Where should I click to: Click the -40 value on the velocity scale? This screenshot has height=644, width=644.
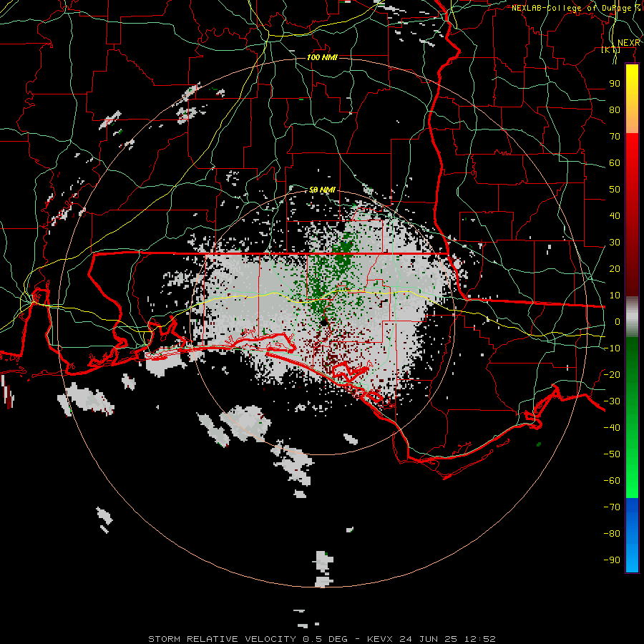click(x=612, y=428)
